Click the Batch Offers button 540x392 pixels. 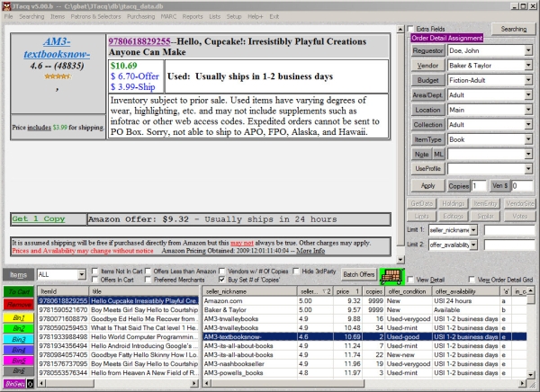358,274
